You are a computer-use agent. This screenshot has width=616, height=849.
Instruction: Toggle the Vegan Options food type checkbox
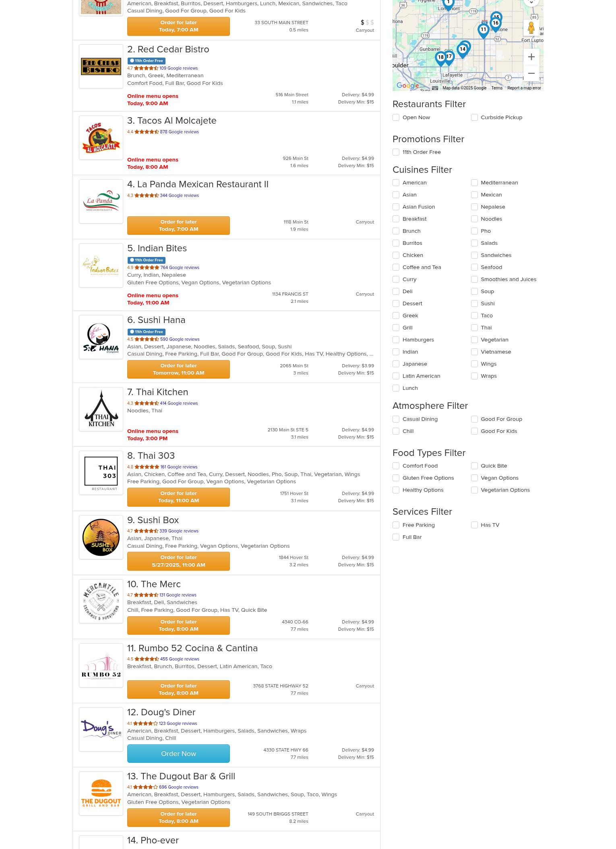point(474,478)
